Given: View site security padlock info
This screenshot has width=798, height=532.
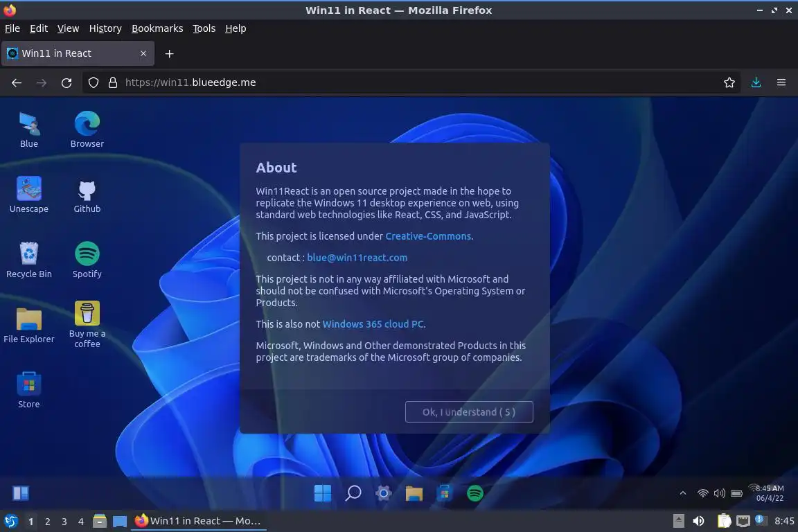Looking at the screenshot, I should 113,82.
